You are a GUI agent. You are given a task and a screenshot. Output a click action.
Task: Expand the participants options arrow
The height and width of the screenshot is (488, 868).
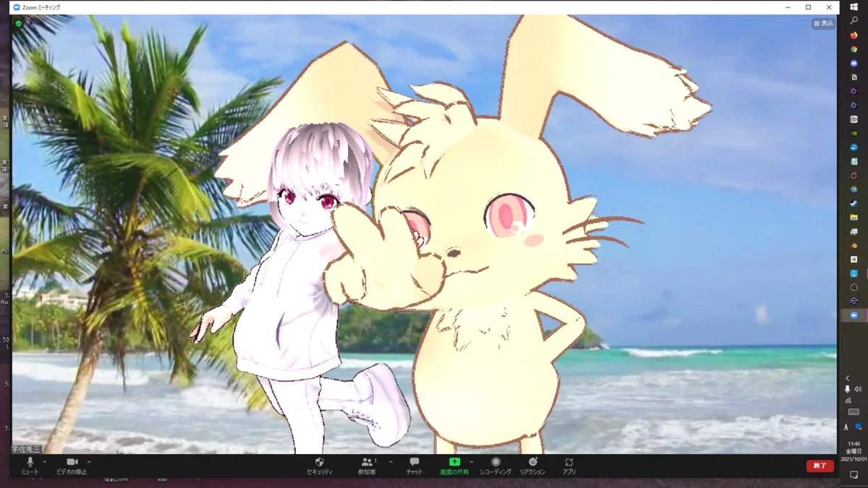click(391, 461)
